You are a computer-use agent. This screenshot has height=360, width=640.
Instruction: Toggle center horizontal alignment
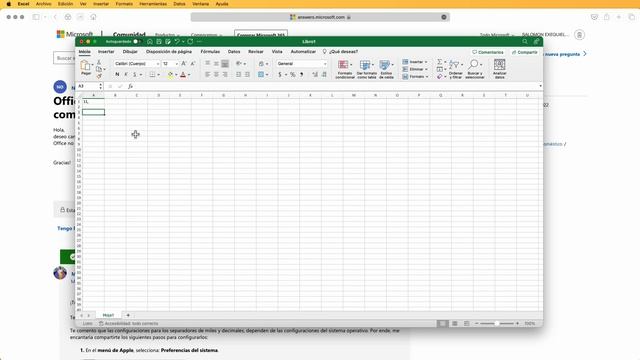216,74
